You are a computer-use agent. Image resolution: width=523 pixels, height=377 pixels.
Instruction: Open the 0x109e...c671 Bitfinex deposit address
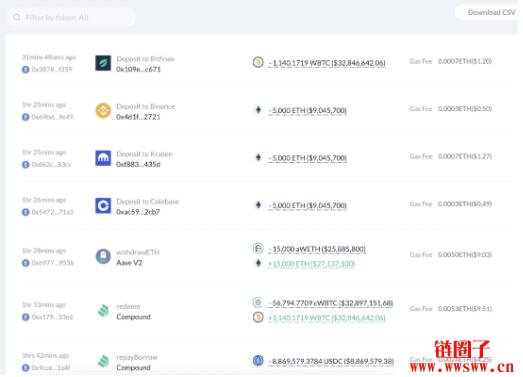pos(138,69)
